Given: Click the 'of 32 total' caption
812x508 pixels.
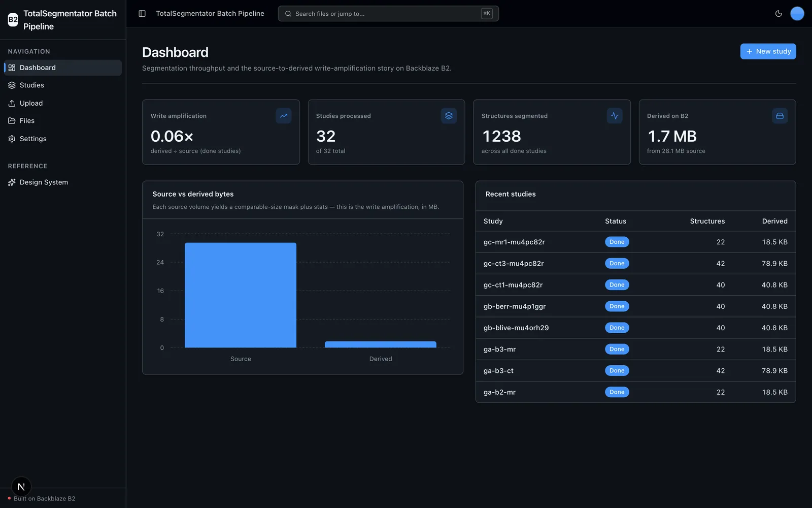Looking at the screenshot, I should 330,151.
